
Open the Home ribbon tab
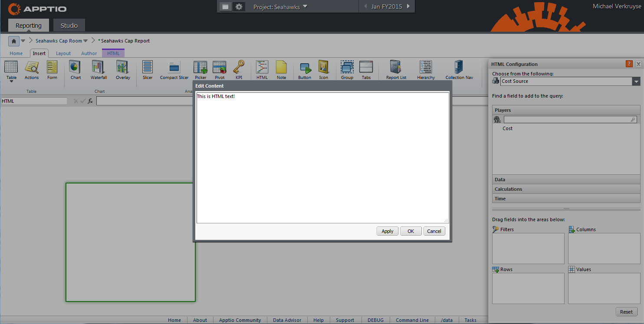point(16,53)
